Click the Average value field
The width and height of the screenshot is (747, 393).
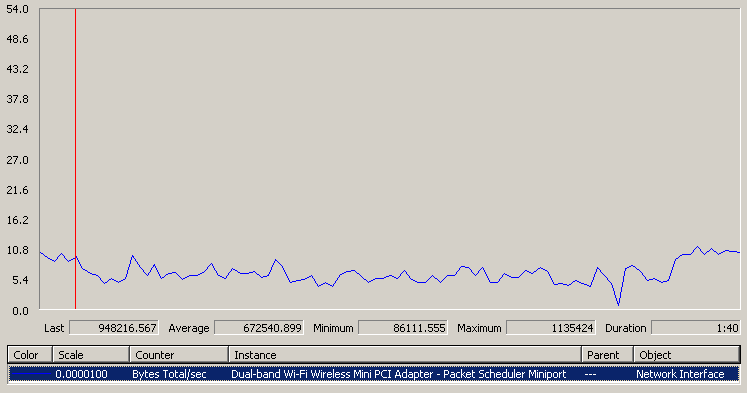coord(259,328)
